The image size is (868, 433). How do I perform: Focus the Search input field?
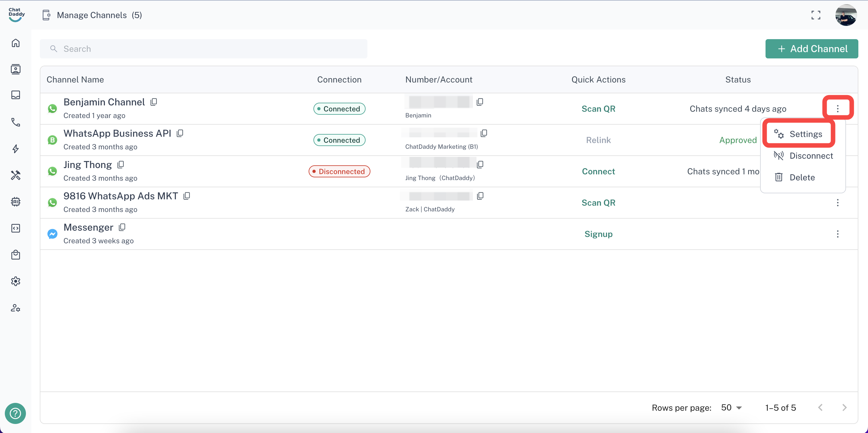(x=203, y=49)
